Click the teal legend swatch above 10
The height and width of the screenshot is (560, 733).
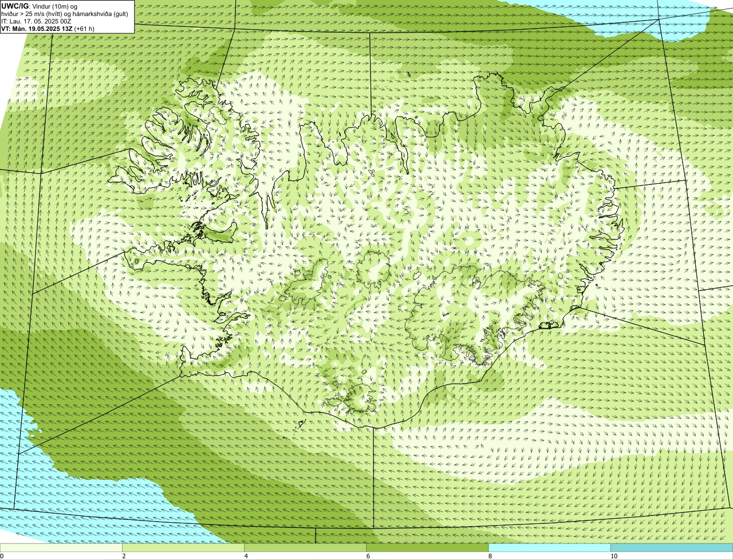pos(672,548)
